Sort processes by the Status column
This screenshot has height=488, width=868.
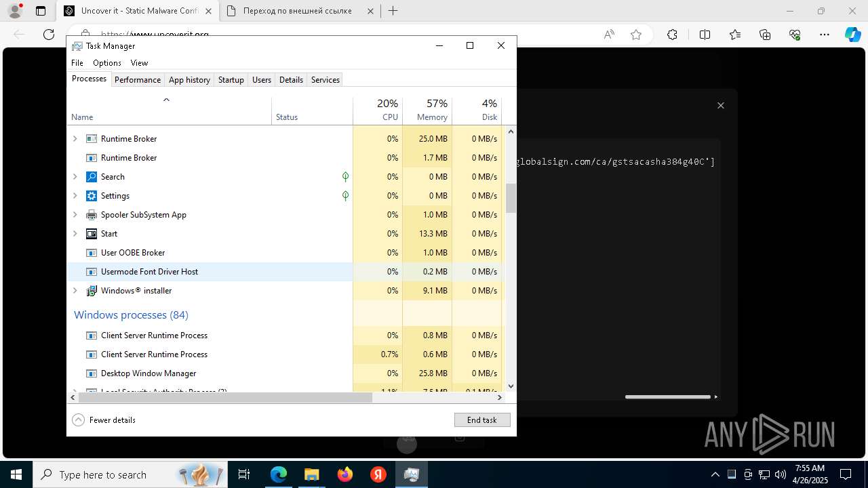point(312,111)
